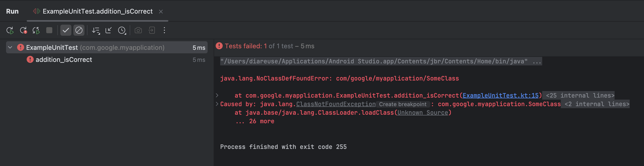644x166 pixels.
Task: Click the Rerun test icon
Action: click(x=10, y=30)
